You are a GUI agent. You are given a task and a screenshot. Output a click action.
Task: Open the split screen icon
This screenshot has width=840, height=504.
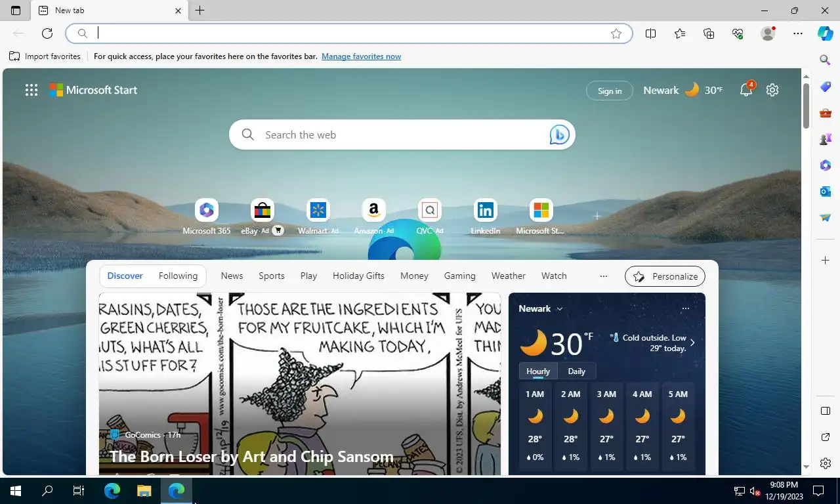tap(651, 33)
